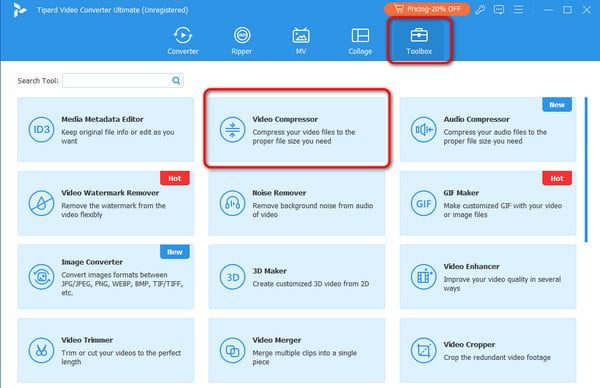This screenshot has width=600, height=388.
Task: Open the ID3 Media Metadata Editor icon
Action: 41,130
